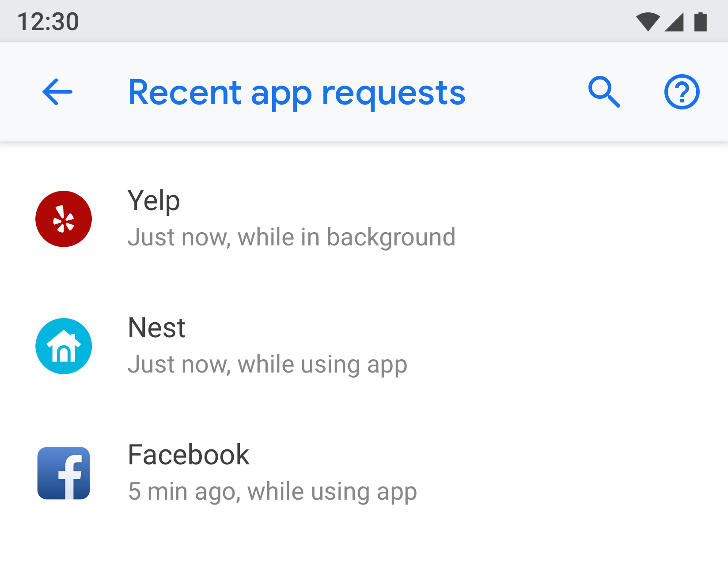Click 'Just now, while in background' text

(x=291, y=237)
